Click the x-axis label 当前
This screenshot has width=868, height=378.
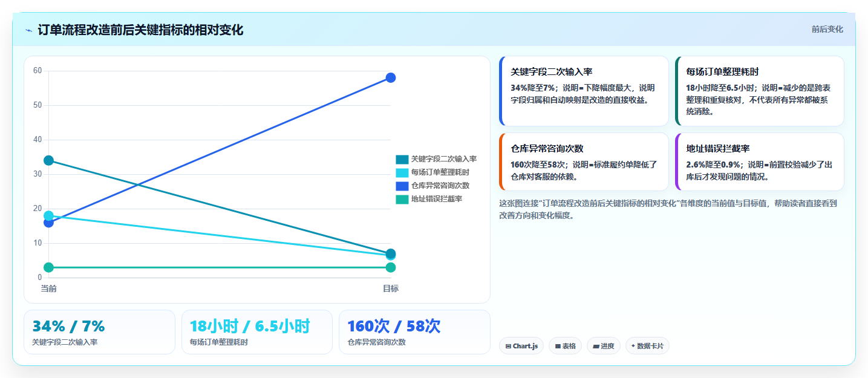click(49, 288)
